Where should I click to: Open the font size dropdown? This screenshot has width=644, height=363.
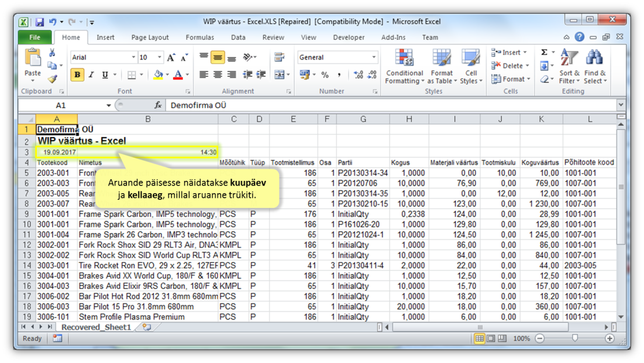coord(159,57)
